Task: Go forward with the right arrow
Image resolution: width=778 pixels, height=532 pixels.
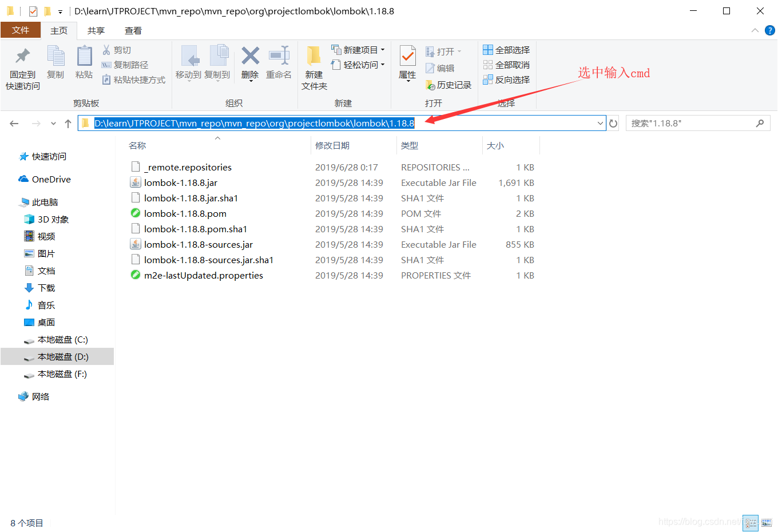Action: click(x=36, y=124)
